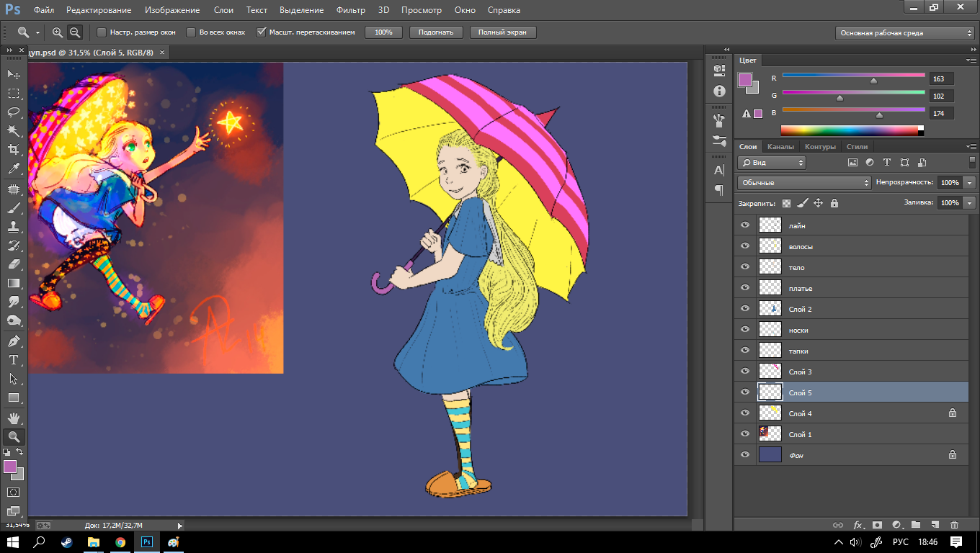This screenshot has height=553, width=980.
Task: Select the Hand tool
Action: tap(14, 418)
